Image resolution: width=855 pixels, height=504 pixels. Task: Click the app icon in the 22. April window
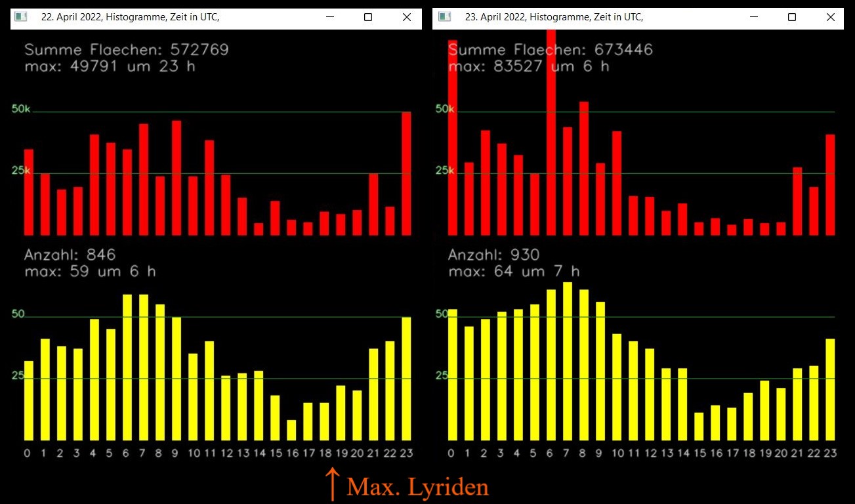[21, 17]
